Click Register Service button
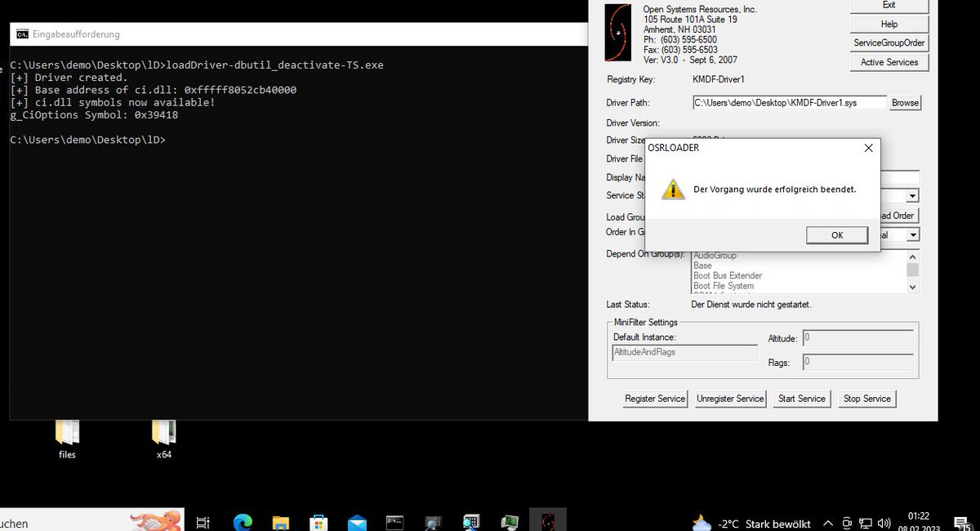This screenshot has width=980, height=531. [655, 399]
